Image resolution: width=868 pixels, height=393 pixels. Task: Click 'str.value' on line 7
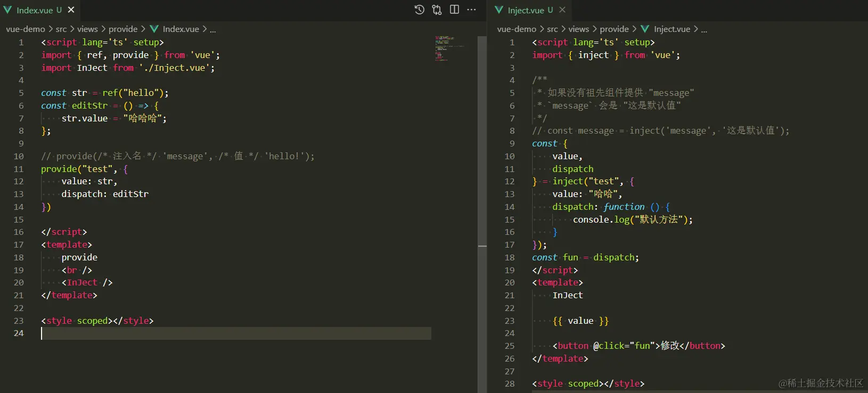pos(84,118)
